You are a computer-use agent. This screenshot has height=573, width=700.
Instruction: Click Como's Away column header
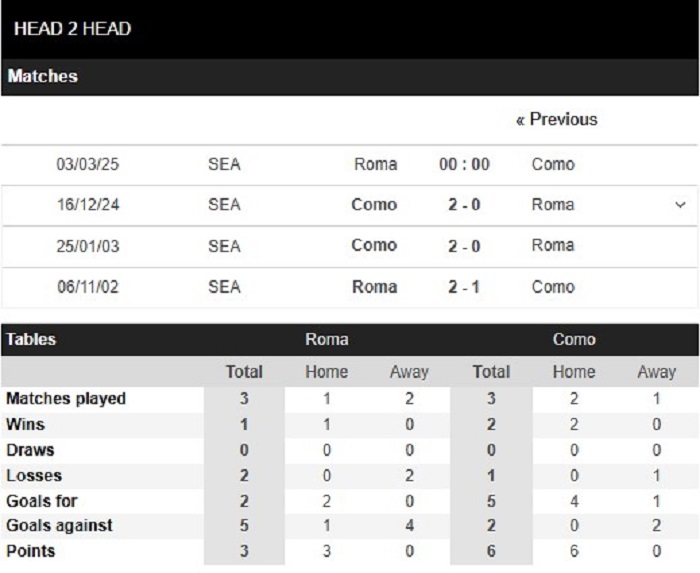click(657, 372)
